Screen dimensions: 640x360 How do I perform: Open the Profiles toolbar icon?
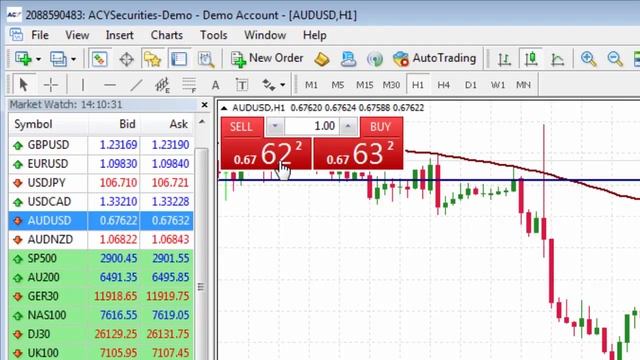[58, 59]
